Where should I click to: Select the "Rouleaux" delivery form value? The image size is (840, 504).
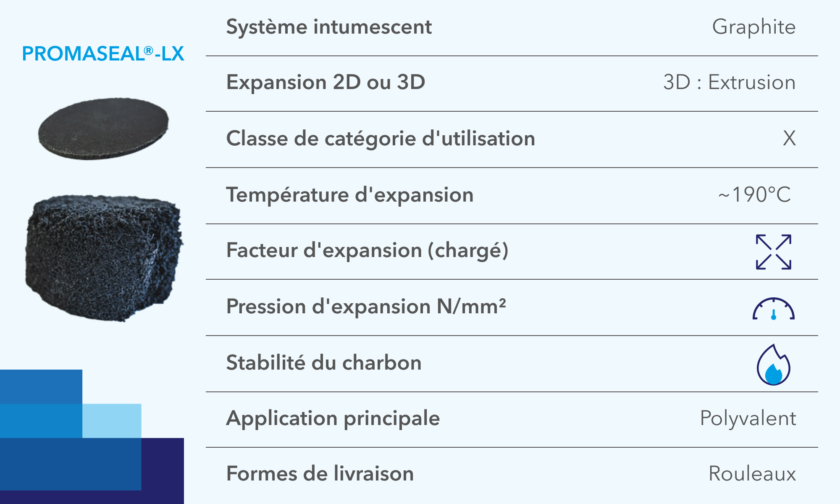click(752, 474)
